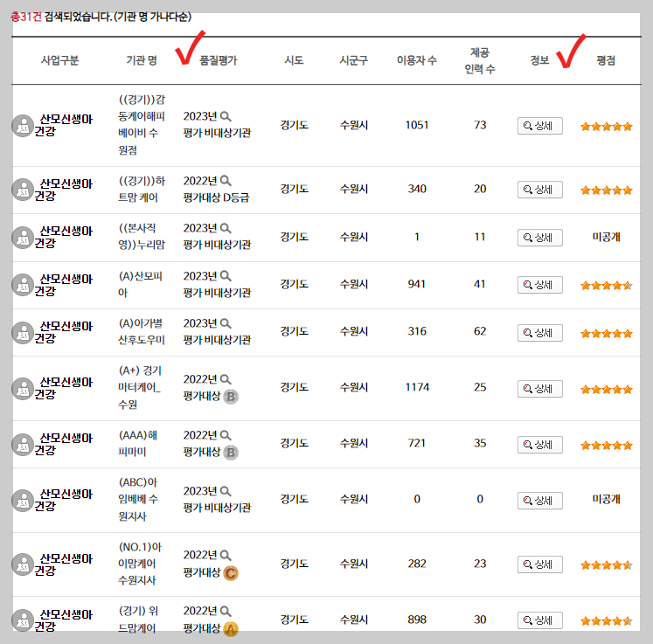653x644 pixels.
Task: Click magnifier beside 2023년 for 감동케어해피베이비
Action: (226, 116)
